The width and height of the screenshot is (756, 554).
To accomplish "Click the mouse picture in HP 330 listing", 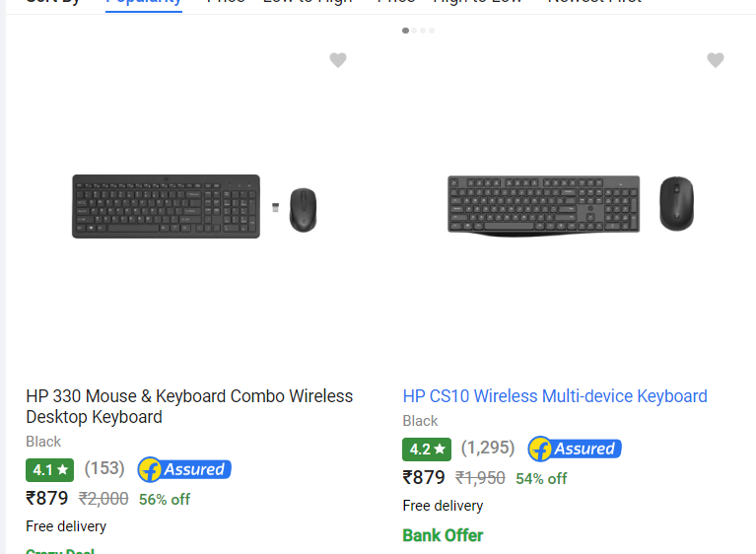I will click(303, 210).
